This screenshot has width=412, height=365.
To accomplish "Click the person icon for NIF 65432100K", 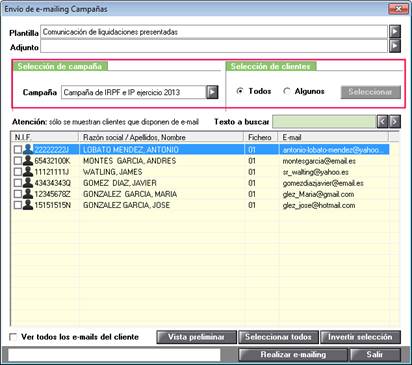I will point(28,160).
